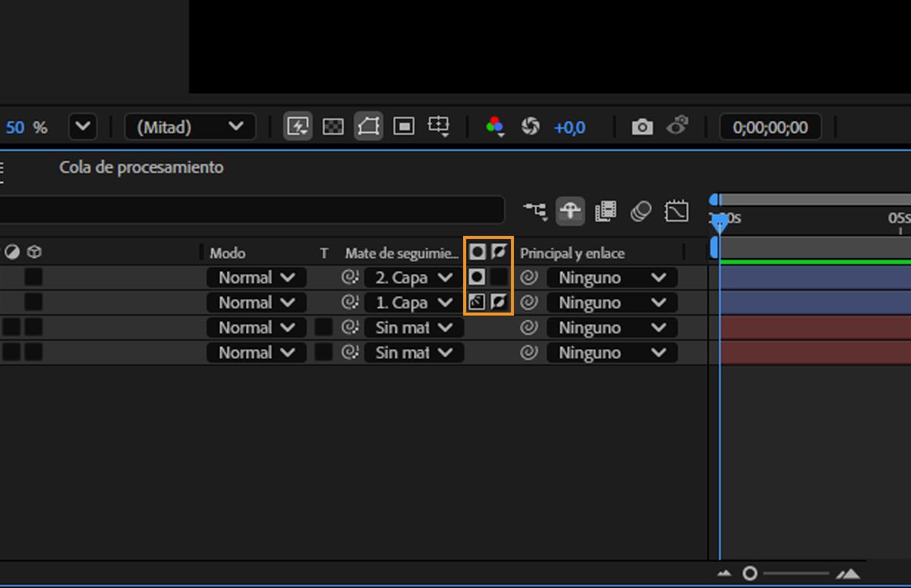
Task: Click the reset exposure aperture icon
Action: (531, 127)
